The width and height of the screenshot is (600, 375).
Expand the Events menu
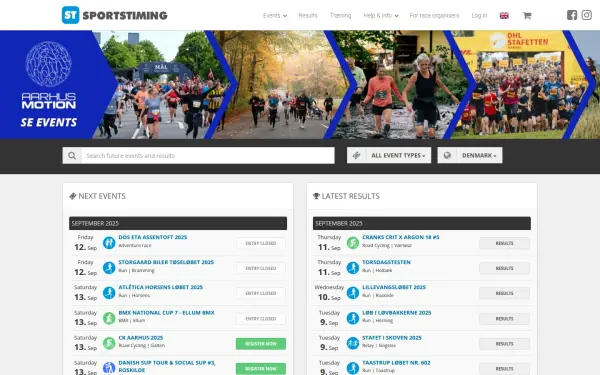[x=275, y=16]
